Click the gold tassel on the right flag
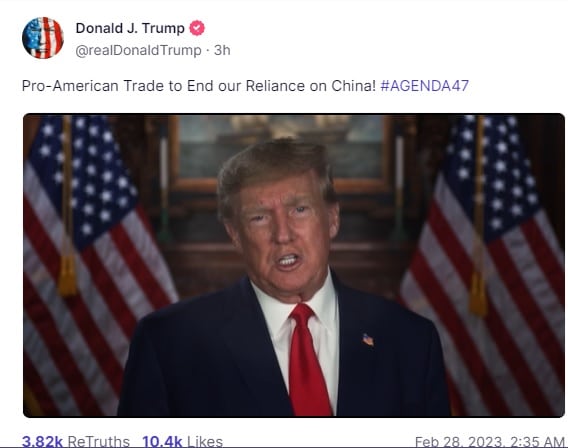This screenshot has width=568, height=448. point(478,293)
